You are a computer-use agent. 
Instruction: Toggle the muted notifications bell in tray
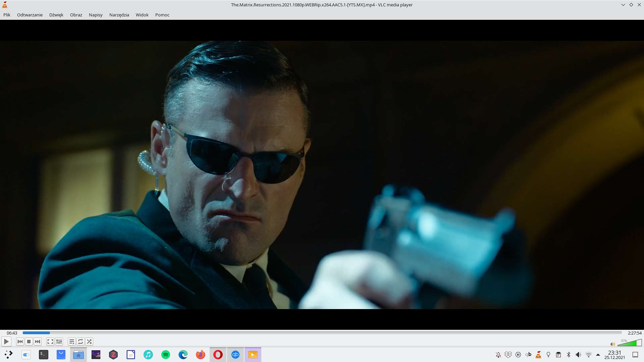(498, 355)
